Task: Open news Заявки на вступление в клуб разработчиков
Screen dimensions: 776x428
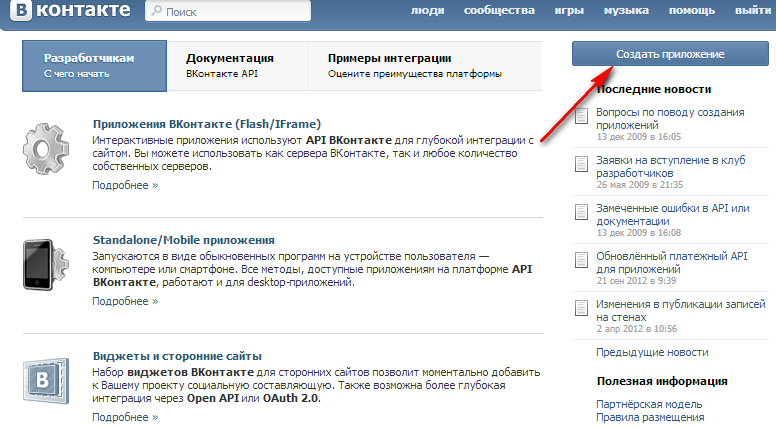Action: pyautogui.click(x=671, y=167)
